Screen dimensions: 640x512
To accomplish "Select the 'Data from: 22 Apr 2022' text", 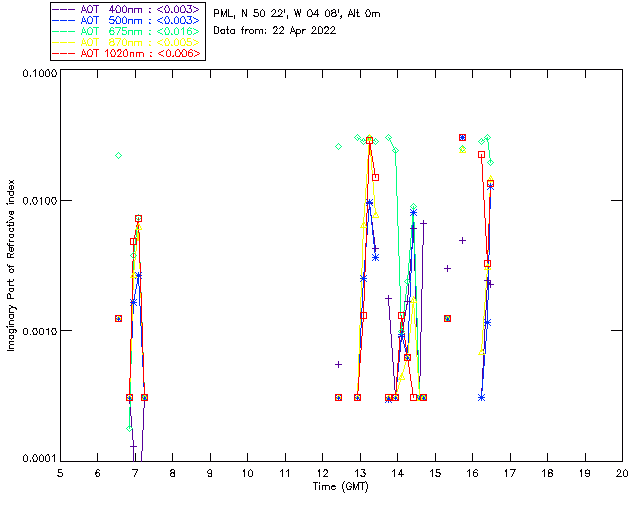I will tap(275, 31).
